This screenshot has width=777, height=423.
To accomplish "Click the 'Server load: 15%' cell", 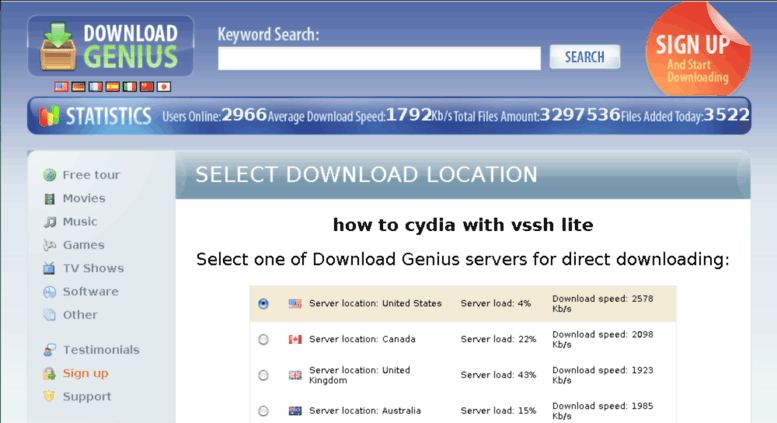I will (x=499, y=411).
